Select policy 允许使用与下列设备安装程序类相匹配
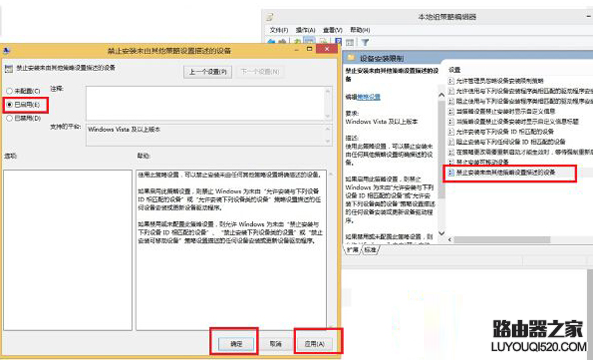The height and width of the screenshot is (360, 593). pos(520,91)
